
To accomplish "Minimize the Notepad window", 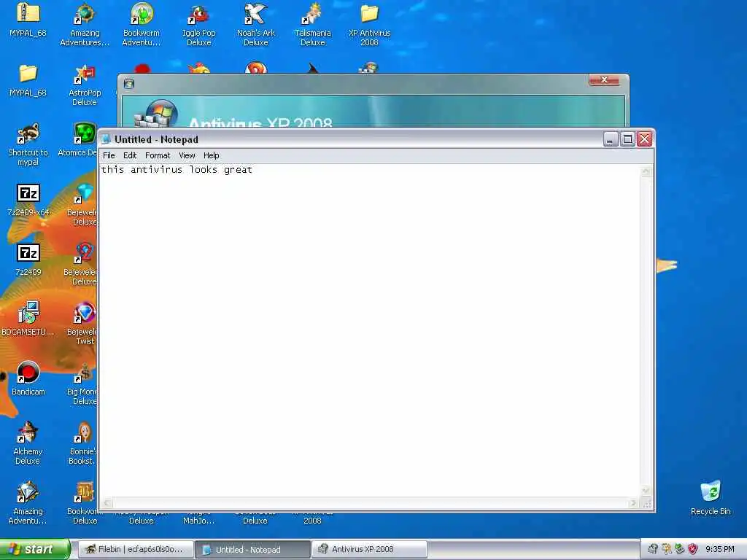I will pyautogui.click(x=611, y=139).
